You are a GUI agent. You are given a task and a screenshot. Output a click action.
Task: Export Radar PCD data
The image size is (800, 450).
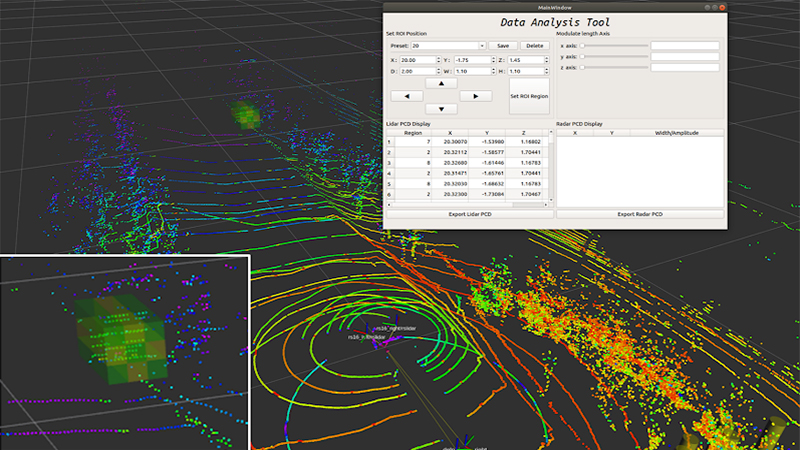click(x=640, y=214)
